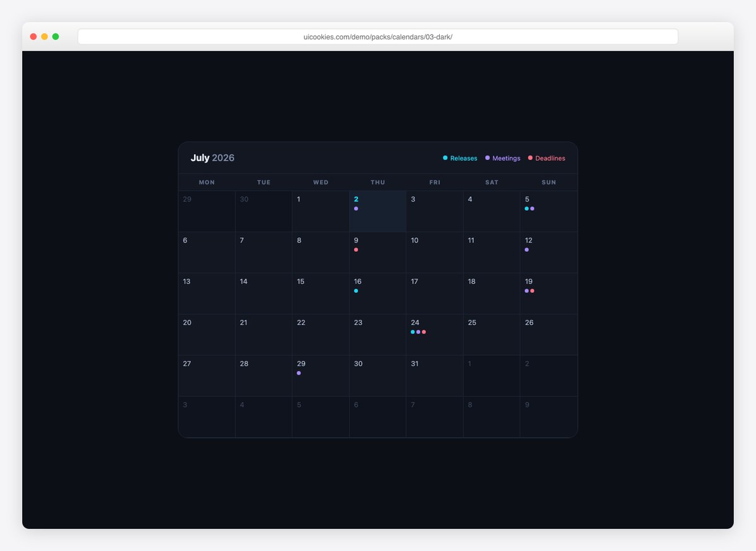Click the Releases legend label

pos(464,158)
